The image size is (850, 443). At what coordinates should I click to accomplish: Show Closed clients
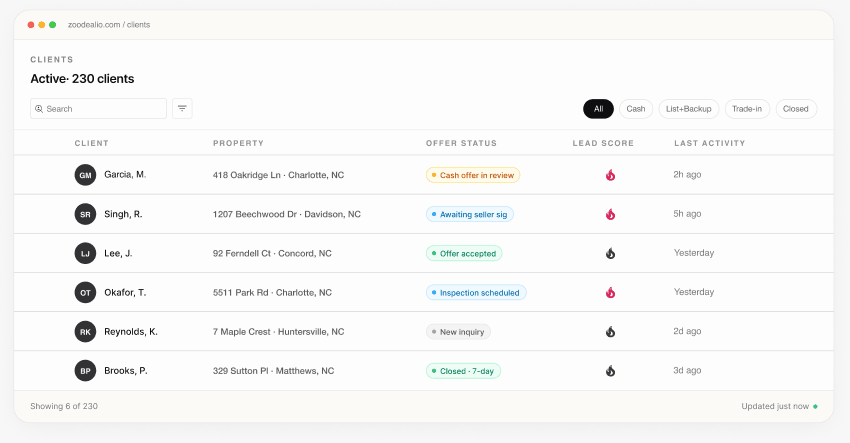tap(796, 109)
